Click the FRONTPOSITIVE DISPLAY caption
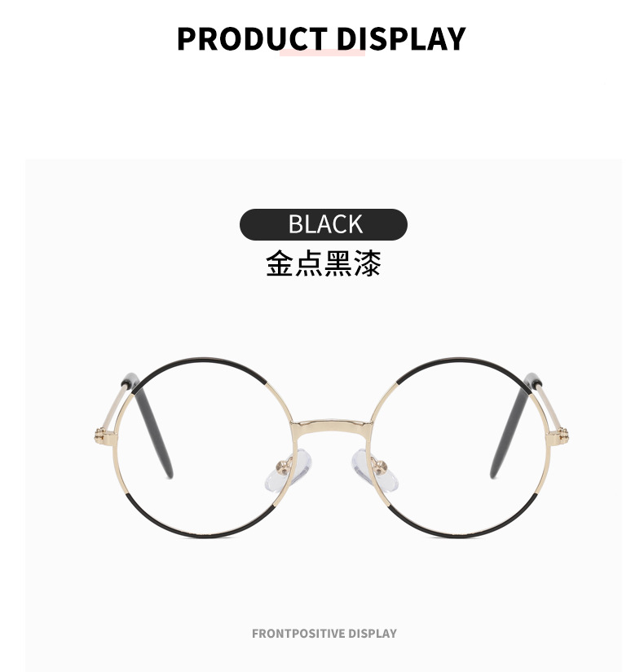Image resolution: width=644 pixels, height=672 pixels. [324, 634]
